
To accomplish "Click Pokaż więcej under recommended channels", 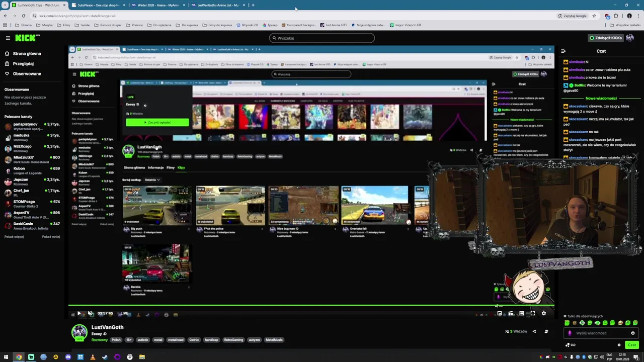I will pos(14,237).
